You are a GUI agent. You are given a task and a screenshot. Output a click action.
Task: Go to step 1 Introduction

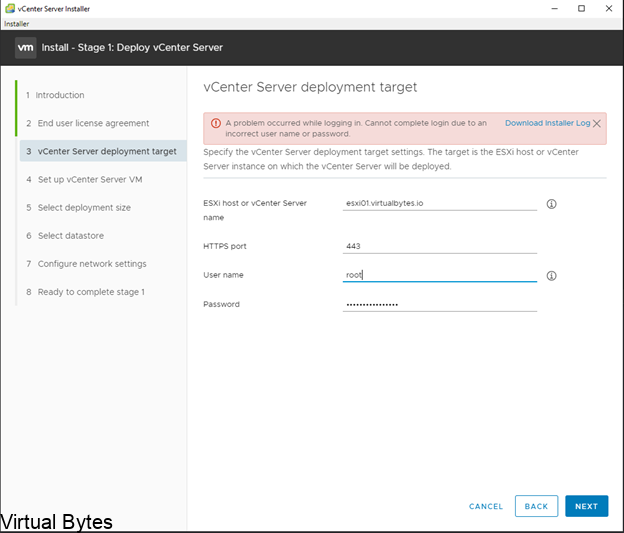tap(55, 95)
